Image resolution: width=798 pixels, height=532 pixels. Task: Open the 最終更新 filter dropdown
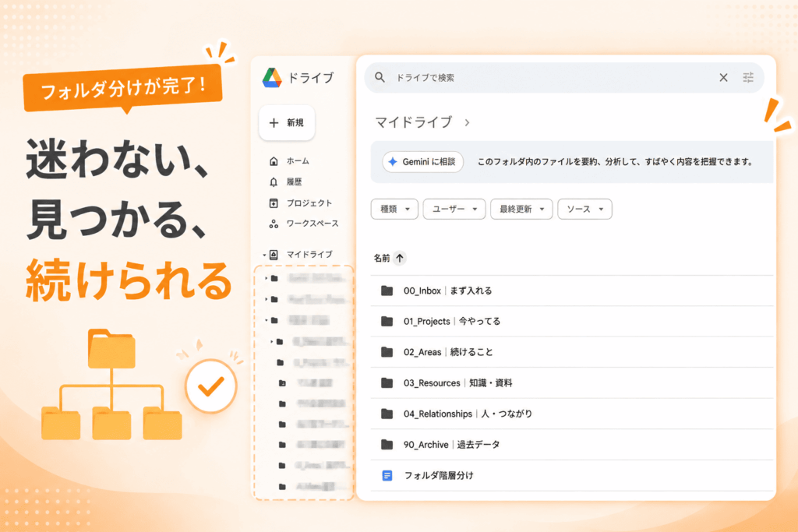click(521, 209)
